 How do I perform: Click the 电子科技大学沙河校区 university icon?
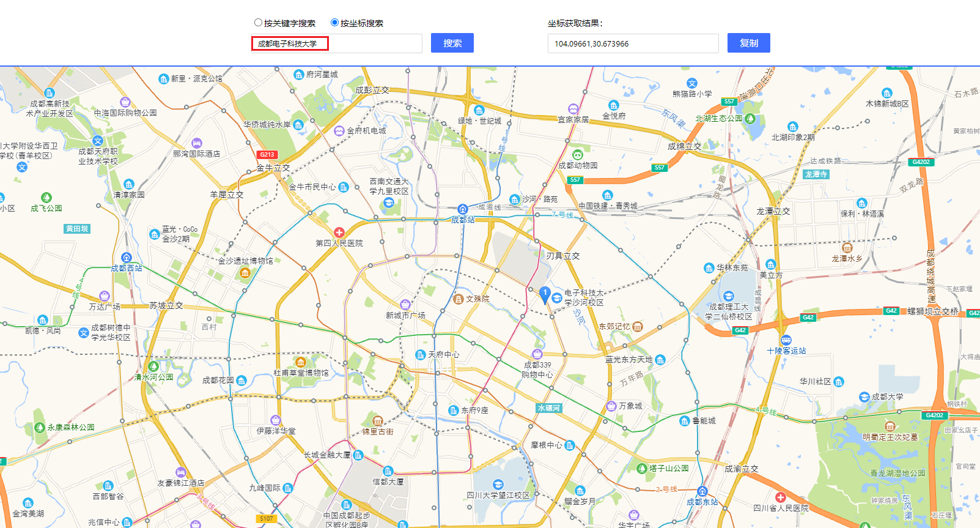click(557, 298)
